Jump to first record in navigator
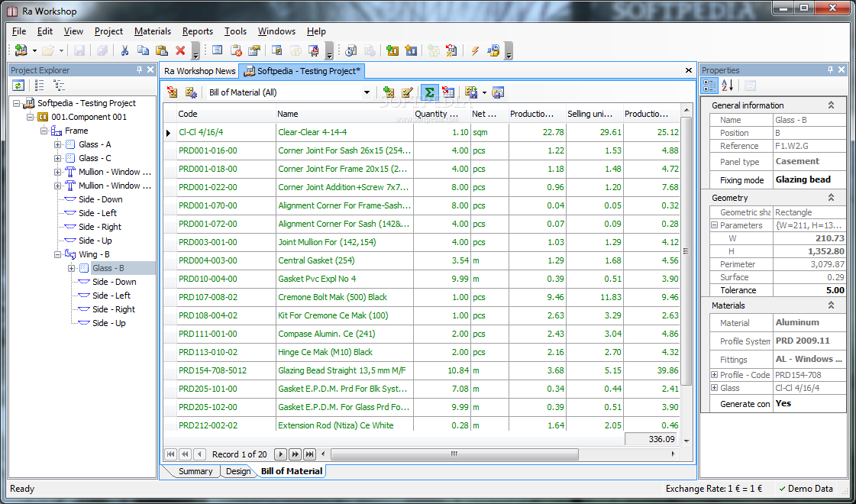Viewport: 856px width, 504px height. (171, 454)
